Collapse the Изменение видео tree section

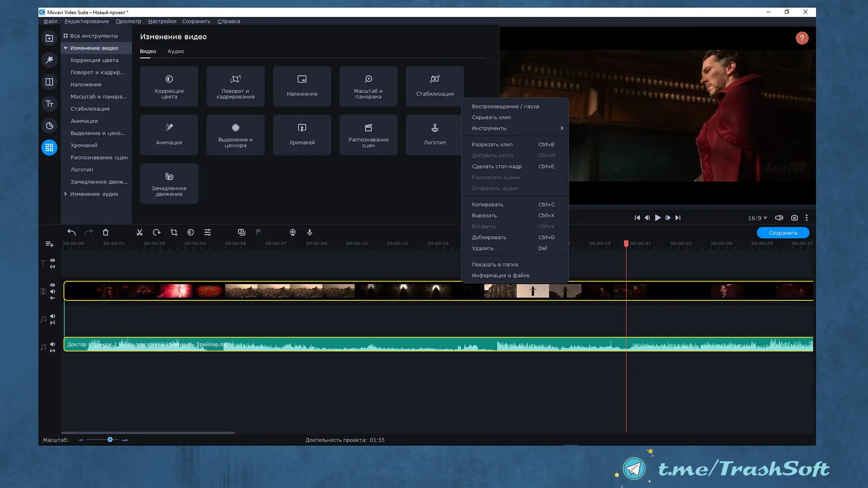tap(66, 48)
